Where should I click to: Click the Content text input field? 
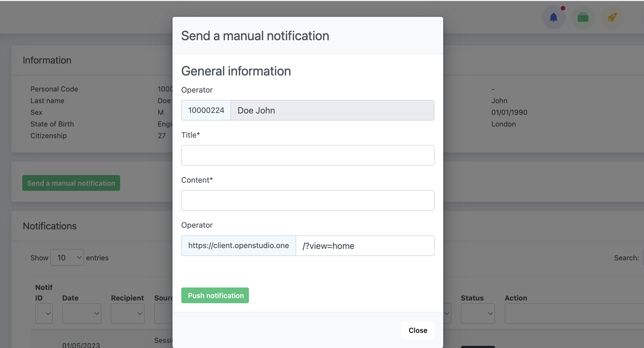307,200
